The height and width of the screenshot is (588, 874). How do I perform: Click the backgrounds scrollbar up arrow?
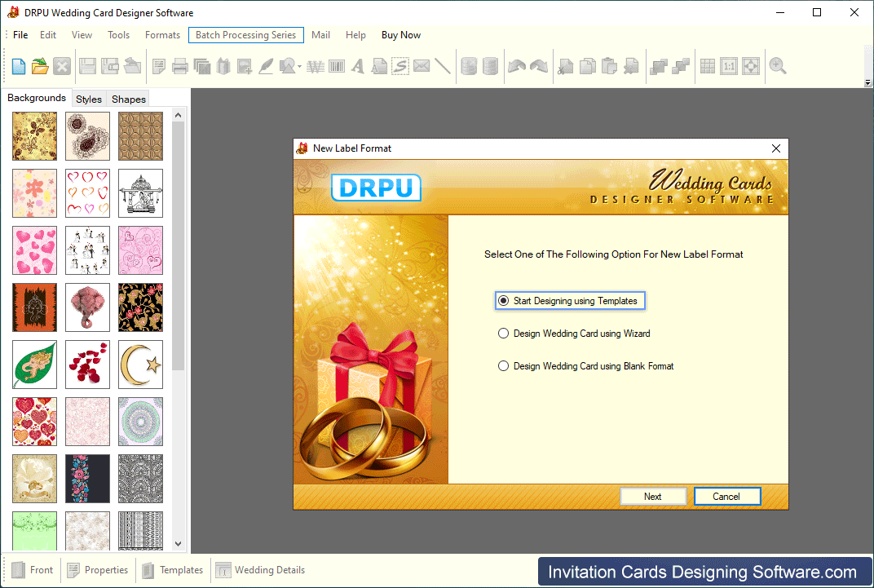[179, 115]
